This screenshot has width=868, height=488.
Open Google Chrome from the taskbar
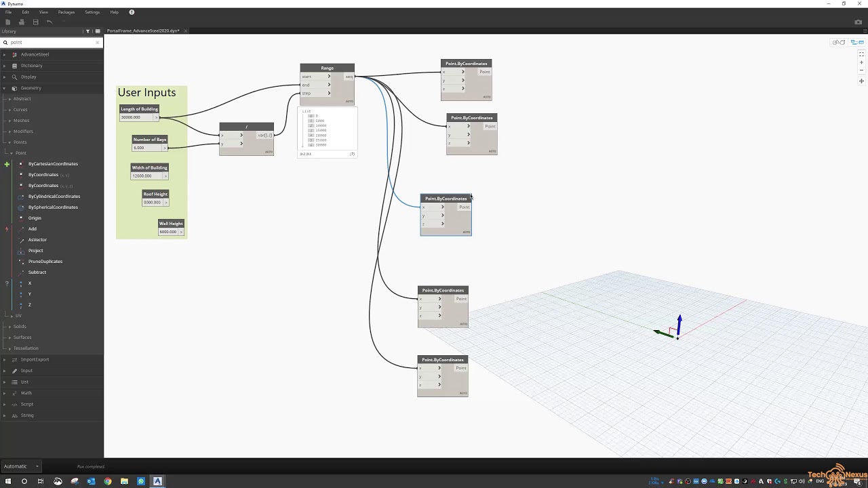pyautogui.click(x=108, y=481)
